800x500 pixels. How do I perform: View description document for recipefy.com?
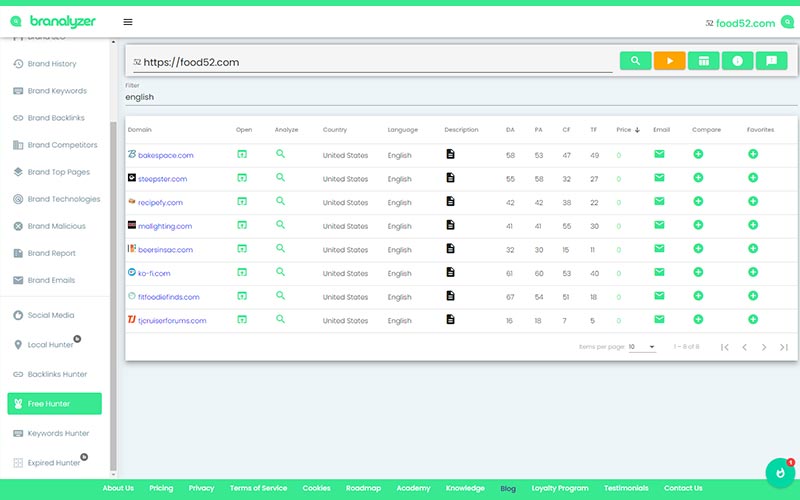[x=450, y=201]
